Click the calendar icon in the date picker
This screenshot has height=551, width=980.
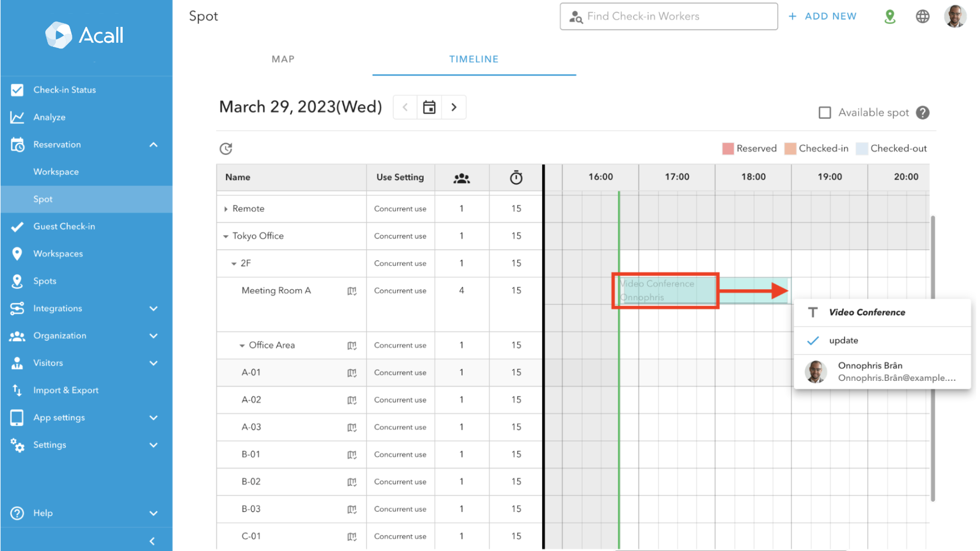429,106
